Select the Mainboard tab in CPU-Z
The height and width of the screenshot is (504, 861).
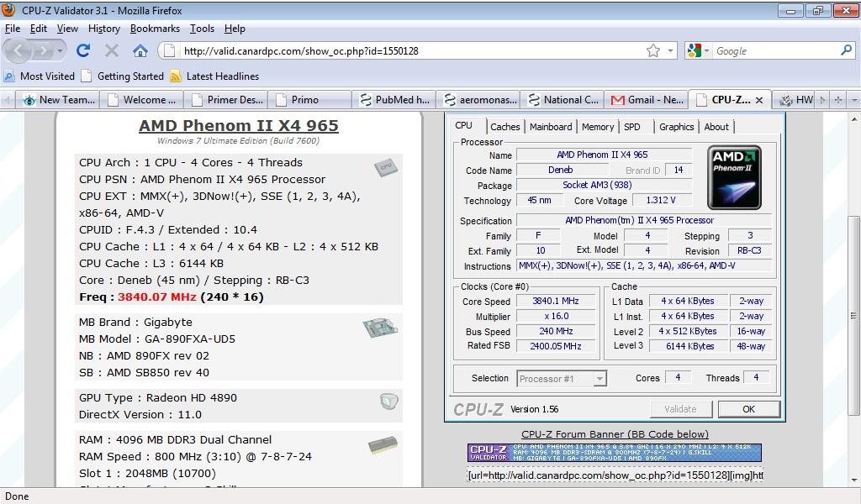point(551,127)
